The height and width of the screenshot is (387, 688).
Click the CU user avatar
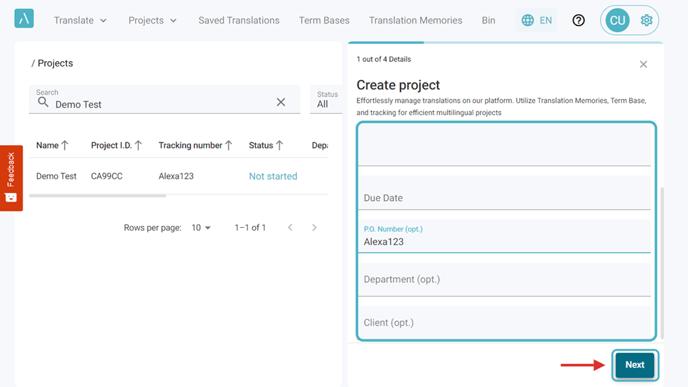point(617,20)
